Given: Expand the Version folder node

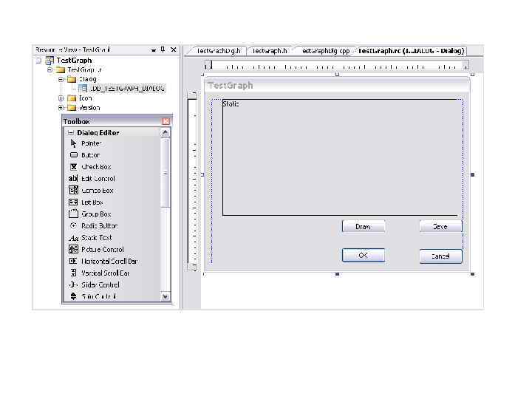Looking at the screenshot, I should pos(61,108).
